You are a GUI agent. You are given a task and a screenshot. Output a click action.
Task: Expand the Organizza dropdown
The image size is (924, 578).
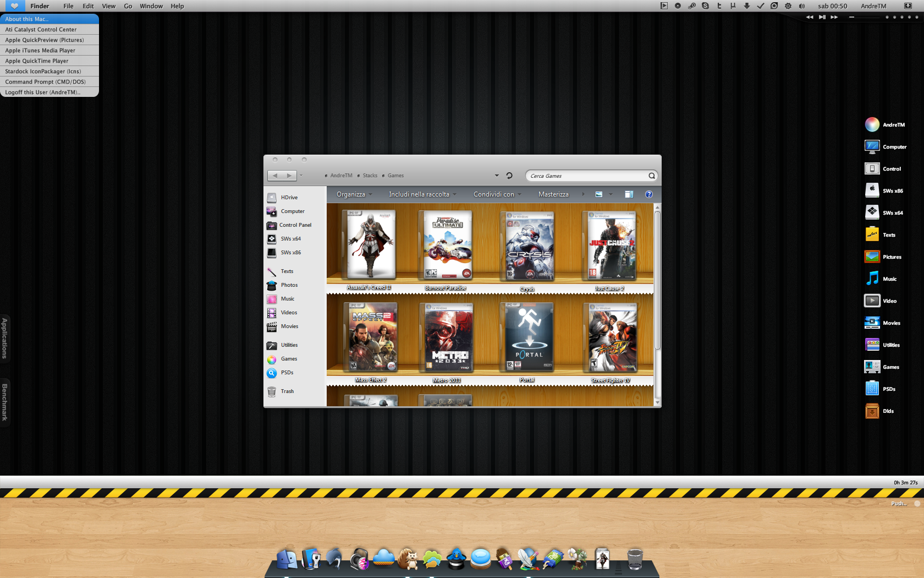pos(355,194)
